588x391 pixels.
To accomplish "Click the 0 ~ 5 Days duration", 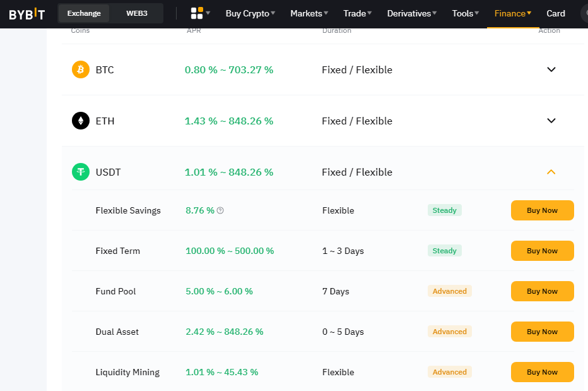I will 343,332.
